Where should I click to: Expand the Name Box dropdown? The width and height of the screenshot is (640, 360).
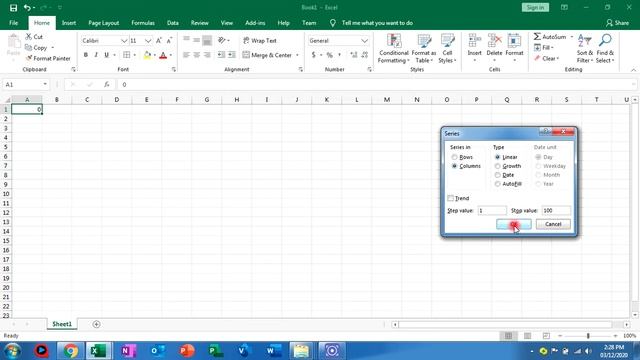[45, 84]
